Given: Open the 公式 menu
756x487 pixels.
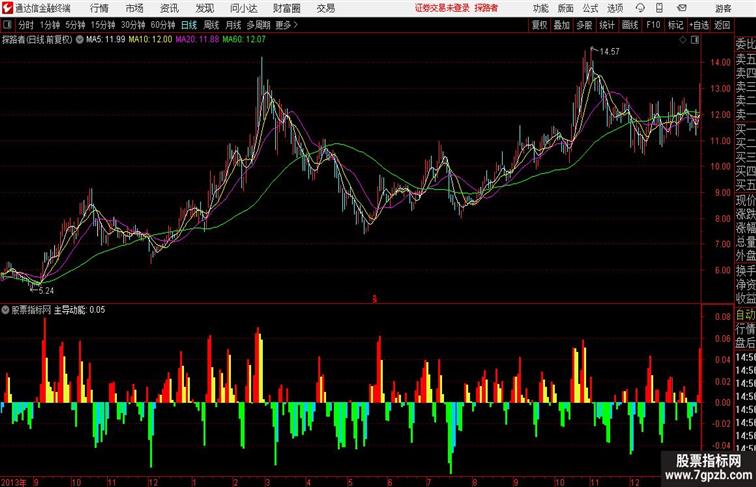Looking at the screenshot, I should coord(590,8).
